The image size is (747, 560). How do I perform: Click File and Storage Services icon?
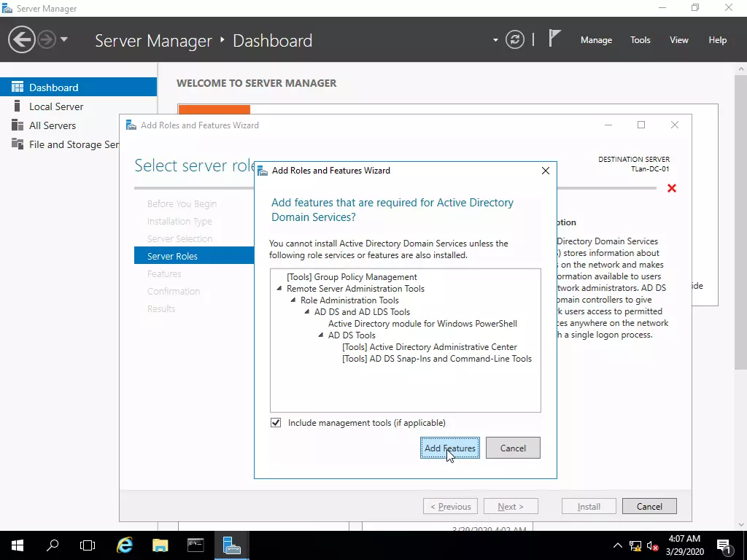[18, 144]
